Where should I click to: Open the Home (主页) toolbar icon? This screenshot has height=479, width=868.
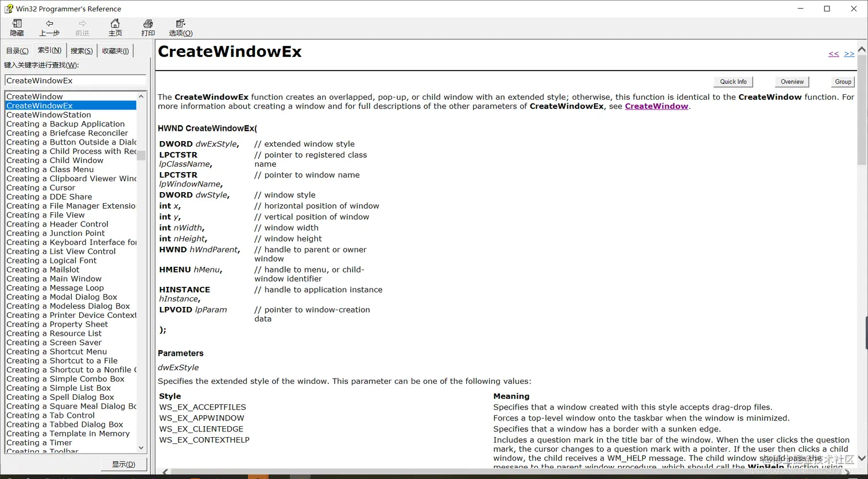(115, 27)
